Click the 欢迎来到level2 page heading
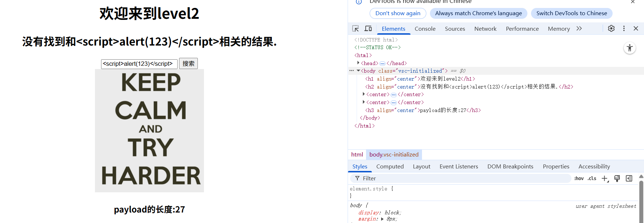 coord(149,14)
